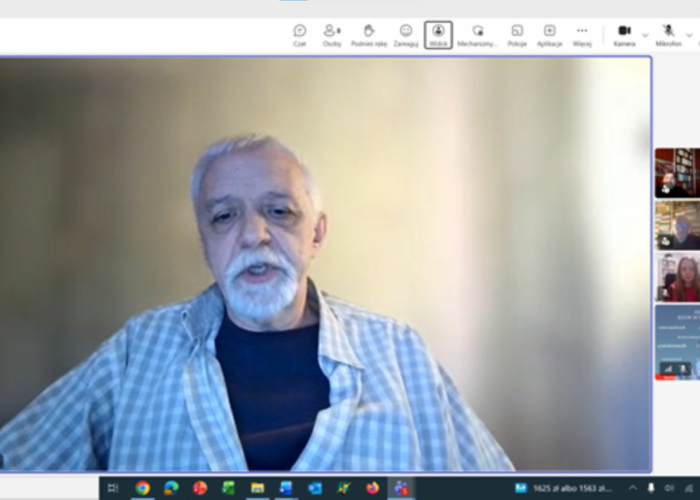This screenshot has height=500, width=700.
Task: Select the second thumbnail of man with glasses
Action: tap(677, 225)
